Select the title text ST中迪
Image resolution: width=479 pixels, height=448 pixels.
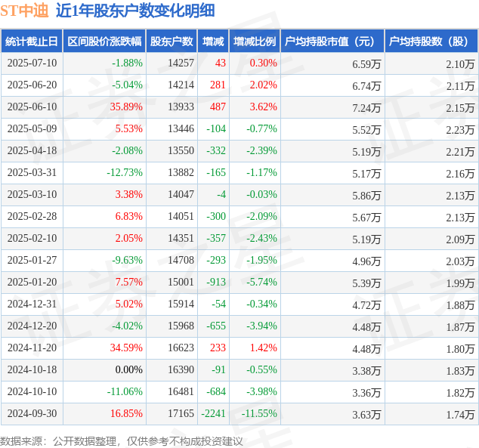coord(24,11)
